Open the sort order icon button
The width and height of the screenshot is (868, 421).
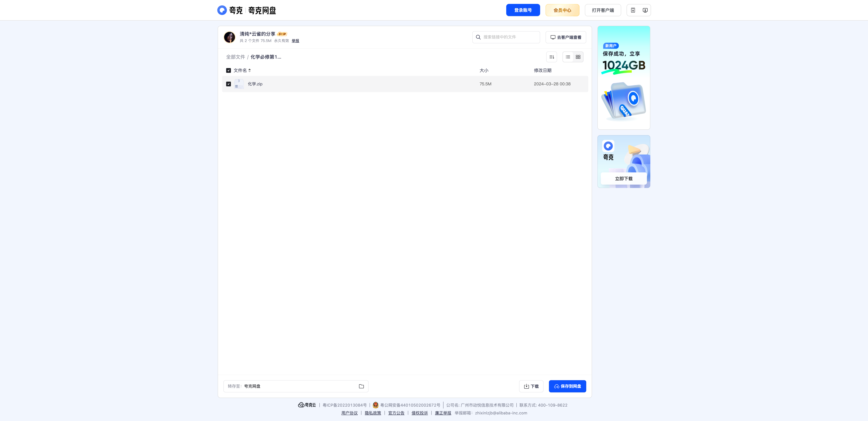pos(552,57)
